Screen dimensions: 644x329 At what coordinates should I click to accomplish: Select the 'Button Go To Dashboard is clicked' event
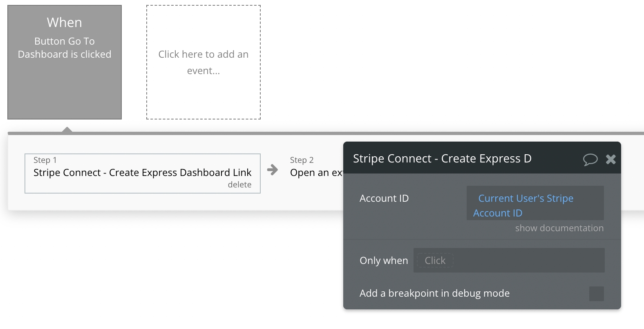click(x=65, y=62)
